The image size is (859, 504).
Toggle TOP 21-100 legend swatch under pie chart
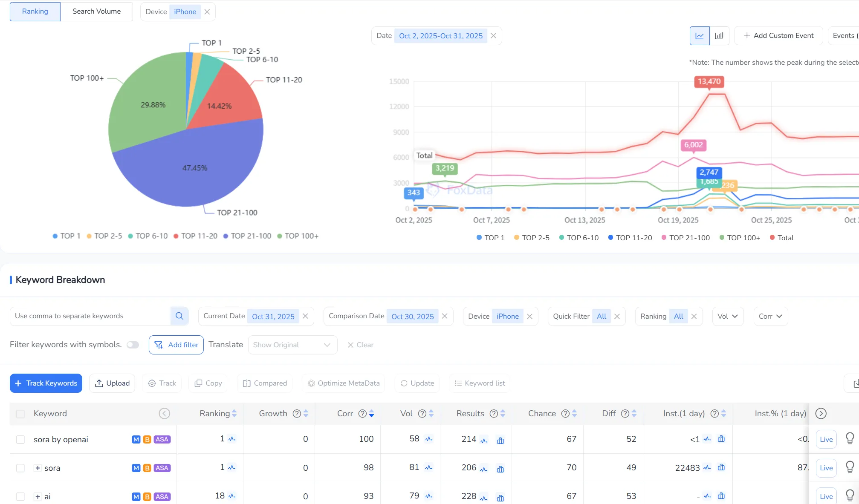pyautogui.click(x=226, y=236)
